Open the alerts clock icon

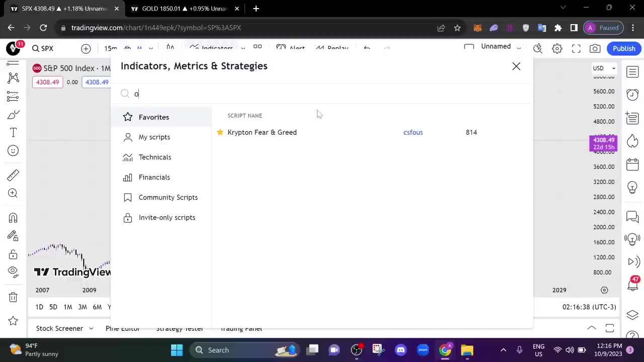(632, 95)
